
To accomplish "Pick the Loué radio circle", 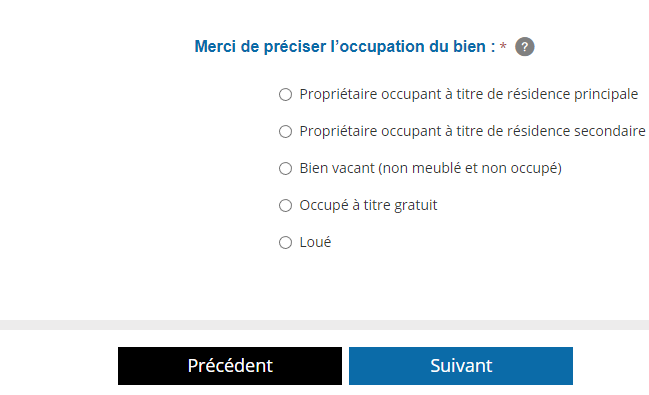I will (285, 243).
